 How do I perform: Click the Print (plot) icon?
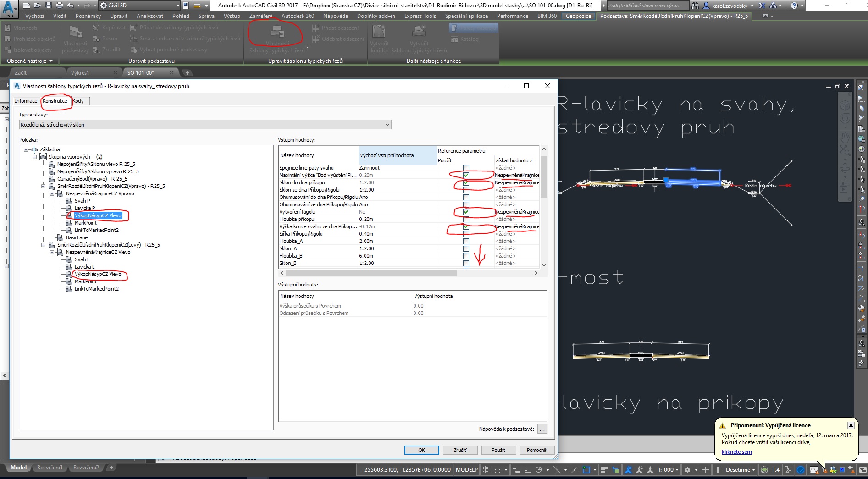pyautogui.click(x=60, y=6)
